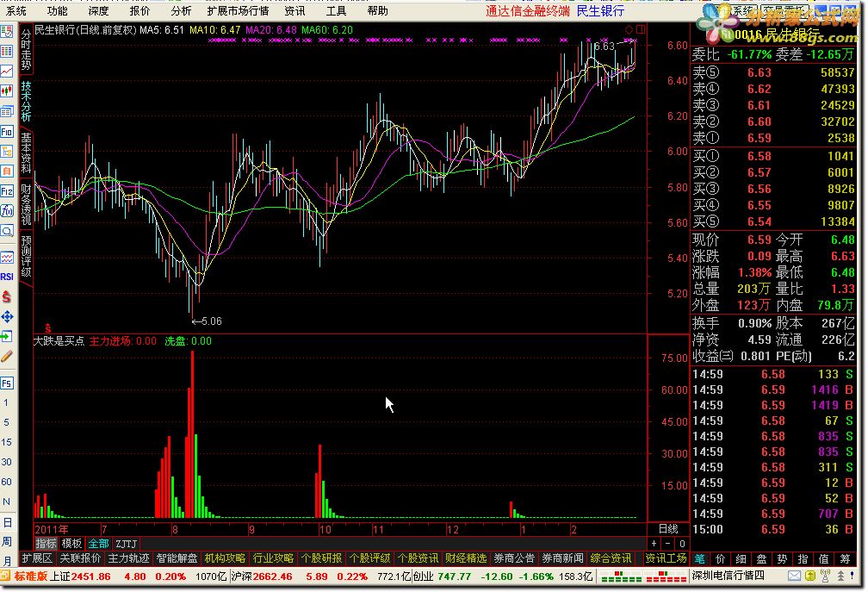868x592 pixels.
Task: Click the diamond icon at chart top-right
Action: point(629,29)
